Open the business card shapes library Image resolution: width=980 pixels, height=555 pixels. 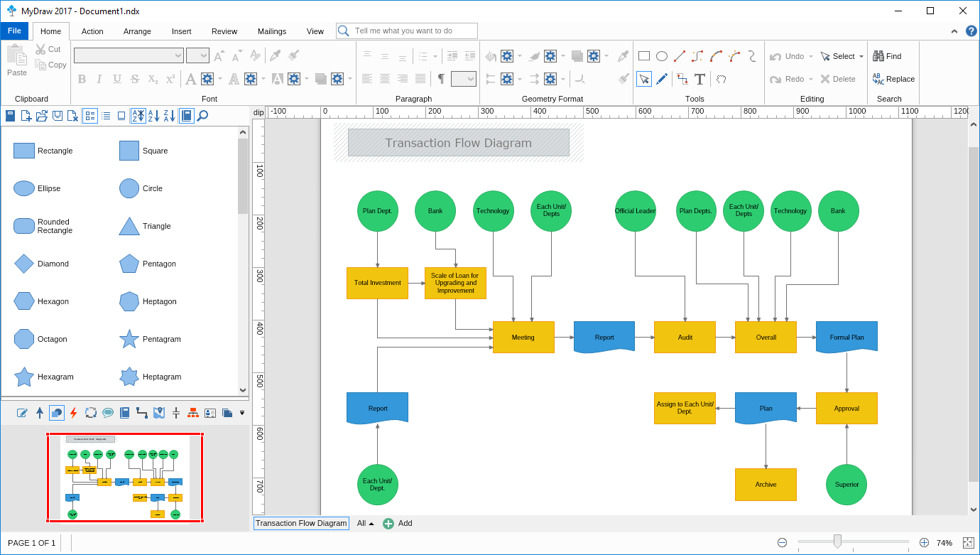click(x=209, y=413)
